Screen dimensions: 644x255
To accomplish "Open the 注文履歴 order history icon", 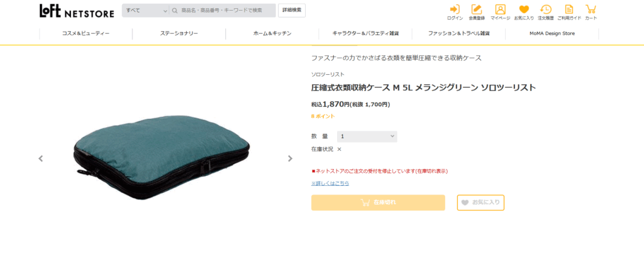I will (545, 12).
